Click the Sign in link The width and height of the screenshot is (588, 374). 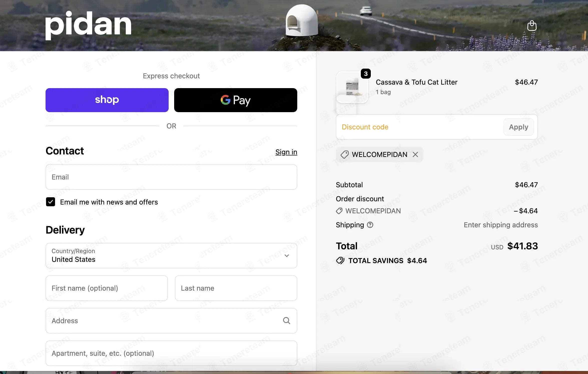[x=286, y=152]
